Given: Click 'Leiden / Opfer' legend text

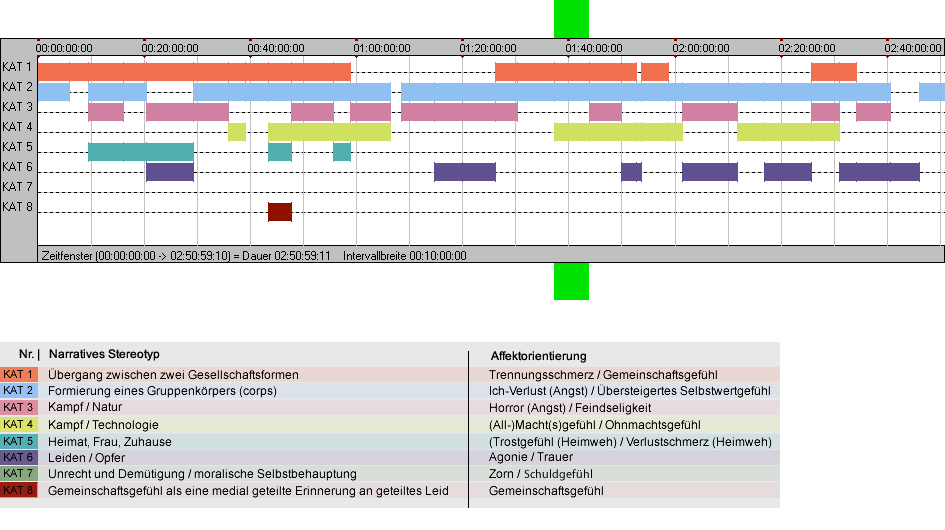Looking at the screenshot, I should (87, 458).
